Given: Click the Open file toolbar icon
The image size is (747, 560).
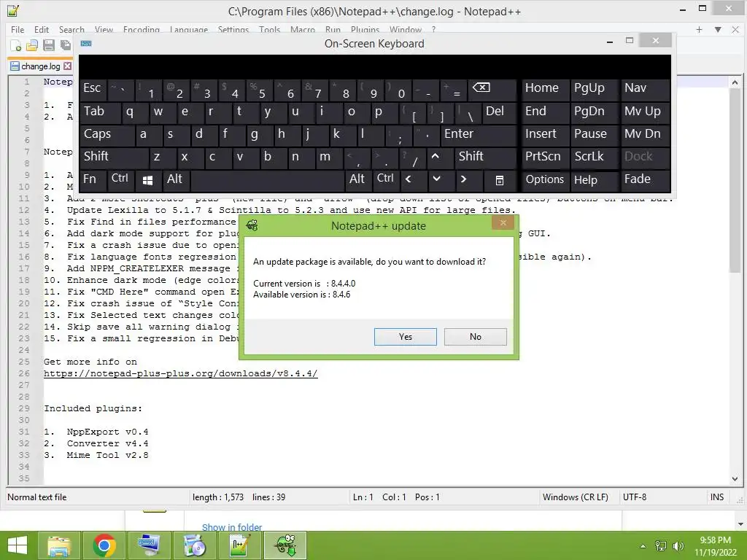Looking at the screenshot, I should click(32, 45).
